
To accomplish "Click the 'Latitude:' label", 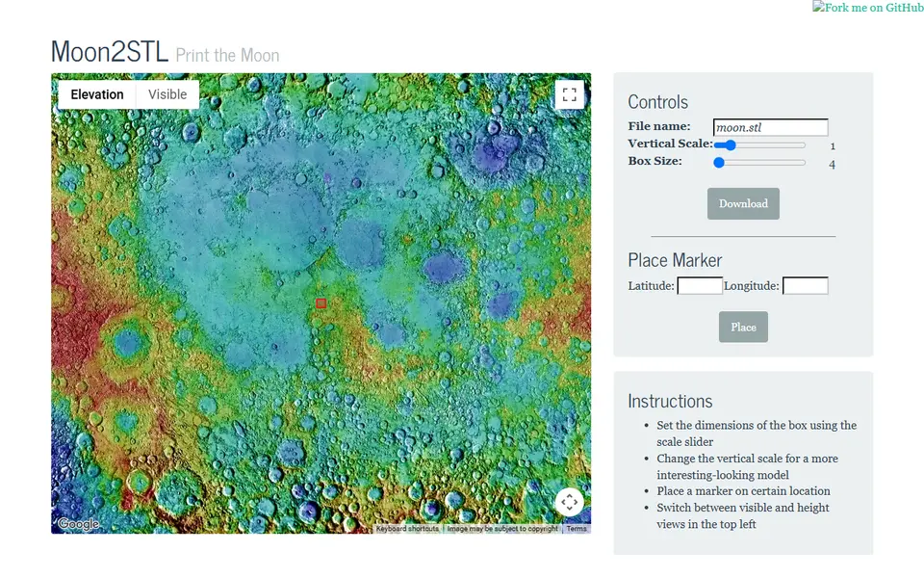I will [x=652, y=285].
